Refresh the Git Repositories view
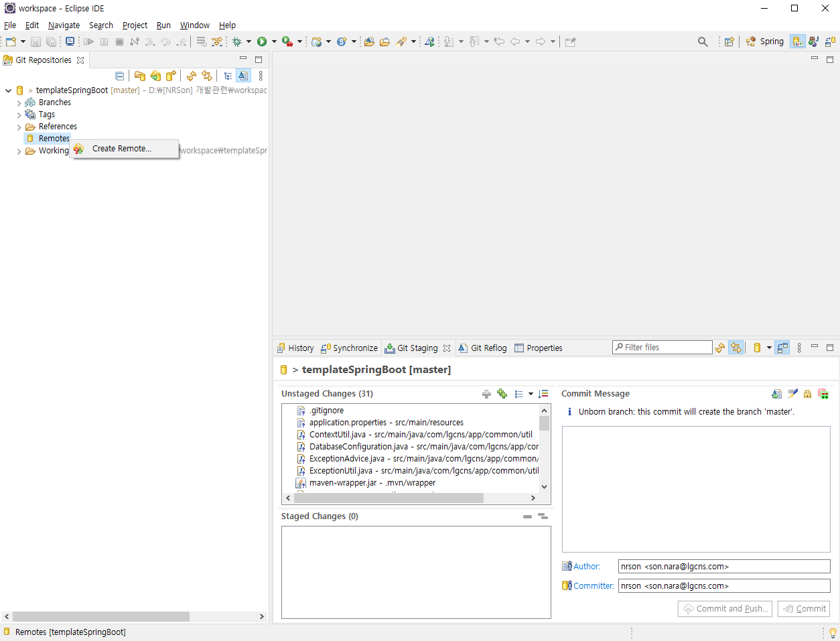 tap(191, 75)
